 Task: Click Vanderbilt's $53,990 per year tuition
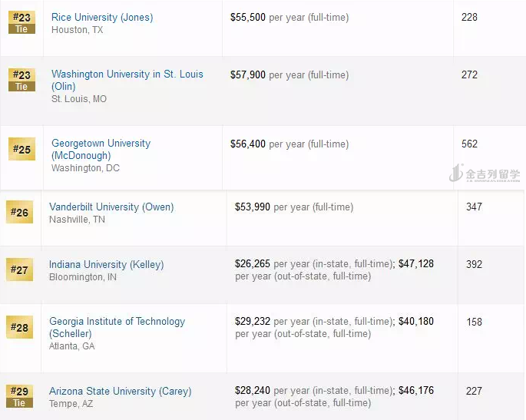click(253, 207)
